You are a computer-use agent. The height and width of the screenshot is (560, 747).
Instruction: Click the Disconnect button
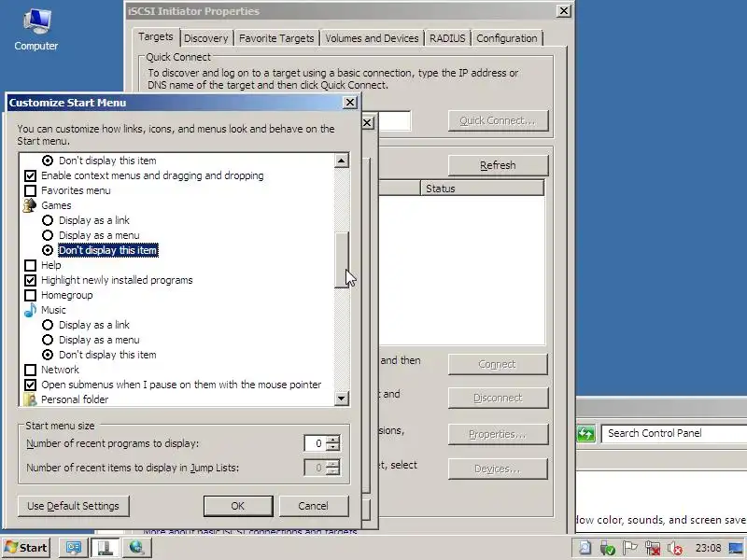(498, 399)
